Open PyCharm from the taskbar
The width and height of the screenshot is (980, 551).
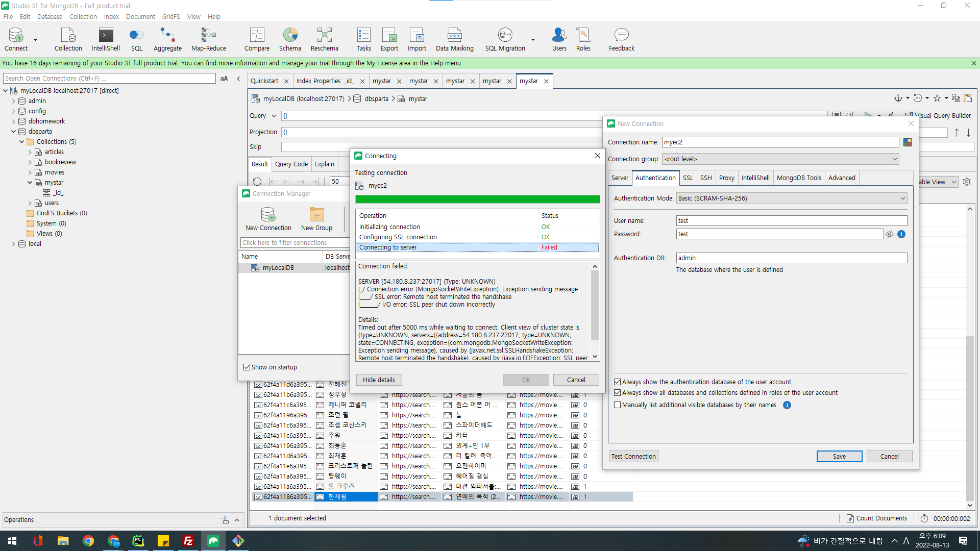pyautogui.click(x=138, y=541)
